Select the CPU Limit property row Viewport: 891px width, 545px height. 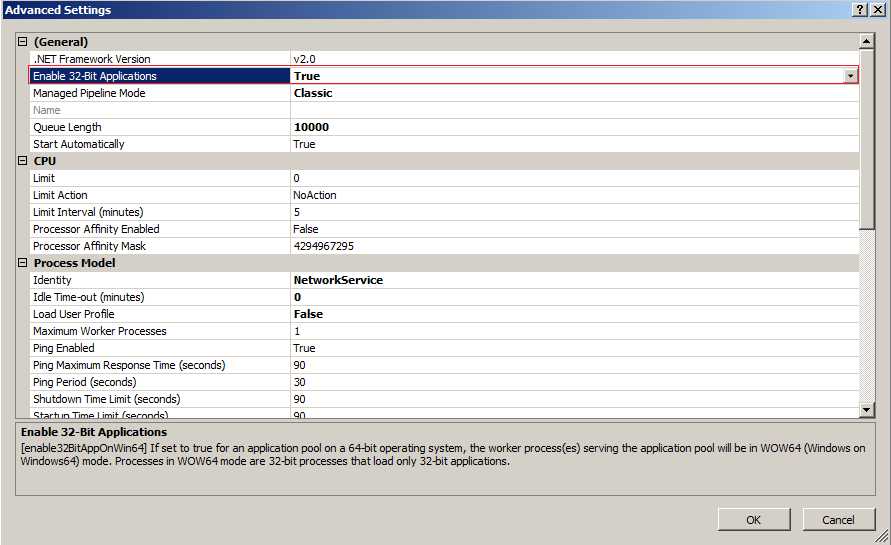click(443, 178)
